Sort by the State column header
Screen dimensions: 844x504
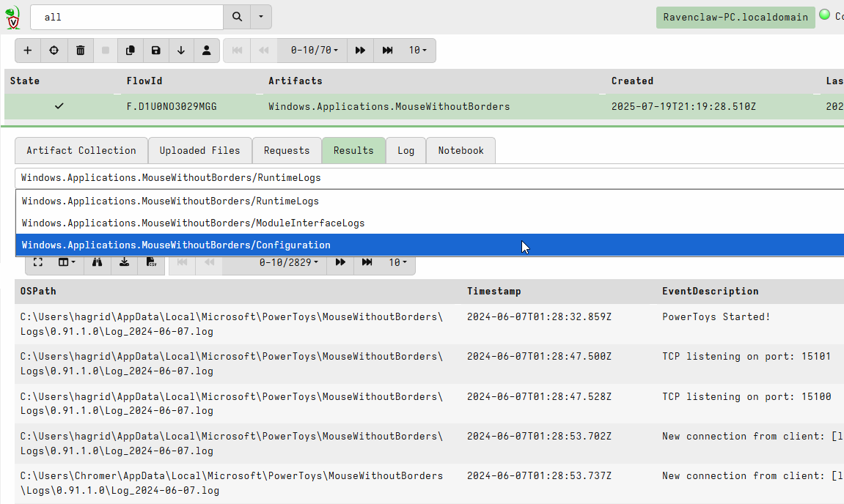pyautogui.click(x=25, y=81)
